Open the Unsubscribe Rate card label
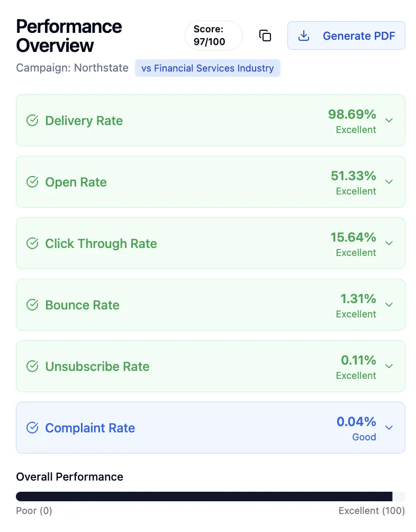 pyautogui.click(x=97, y=367)
